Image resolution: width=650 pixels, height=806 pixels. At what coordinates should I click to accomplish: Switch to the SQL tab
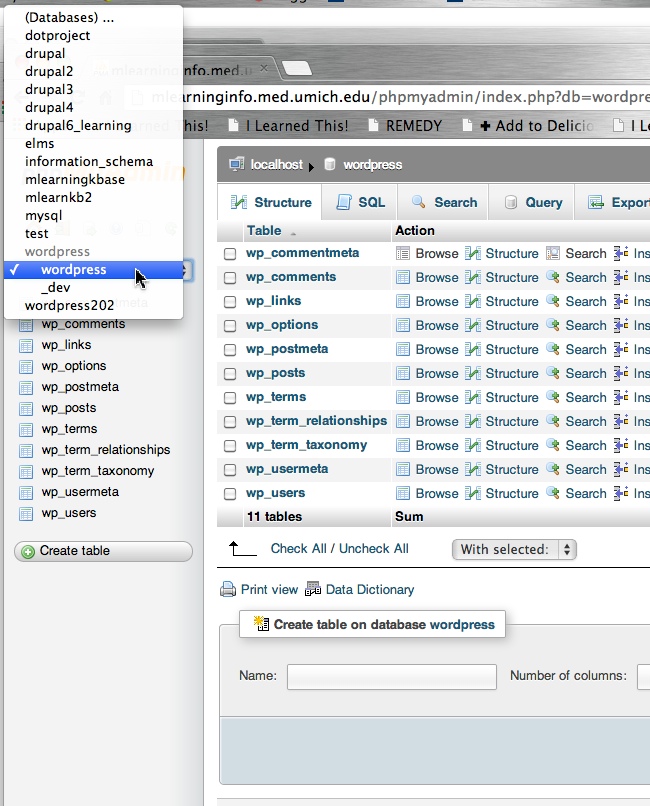tap(360, 202)
